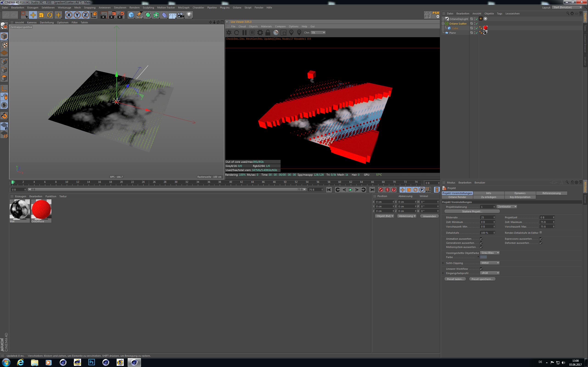Image resolution: width=588 pixels, height=367 pixels.
Task: Select the OctDiffuse red material thumbnail
Action: [41, 209]
